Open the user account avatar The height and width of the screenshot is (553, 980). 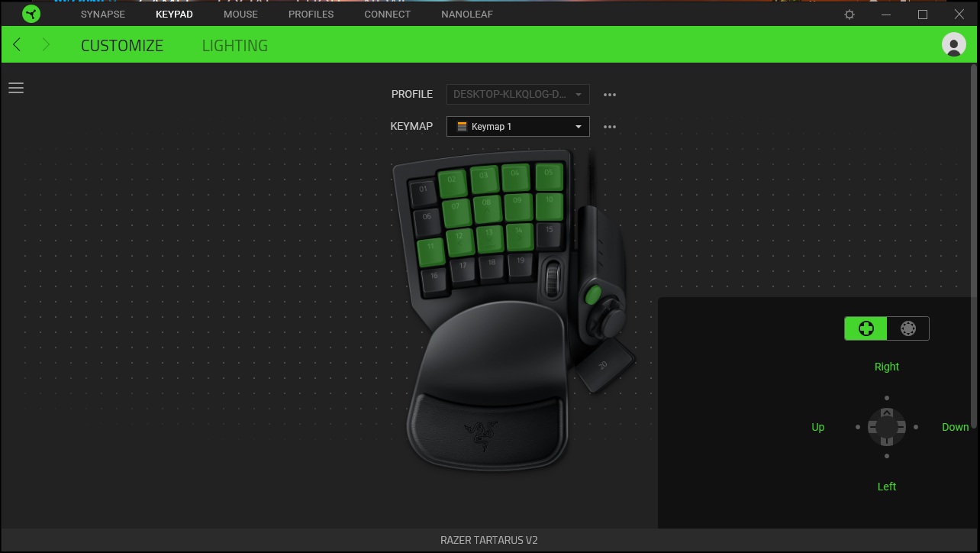coord(954,45)
